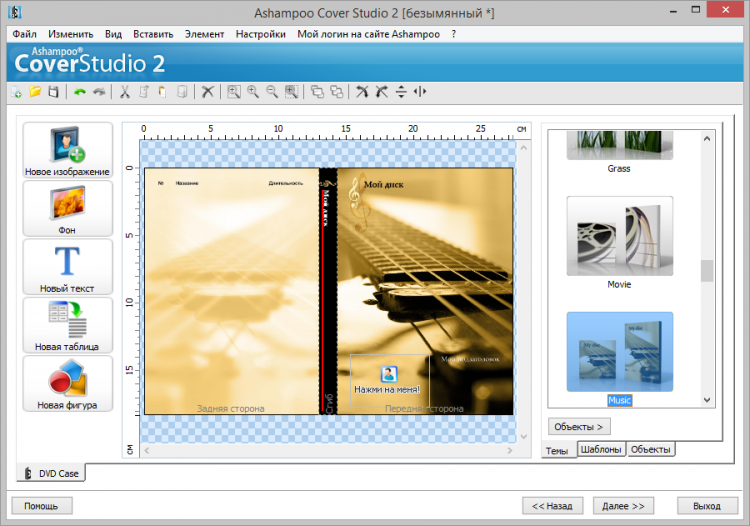Image resolution: width=750 pixels, height=526 pixels.
Task: Select the Grass theme thumbnail
Action: point(619,145)
